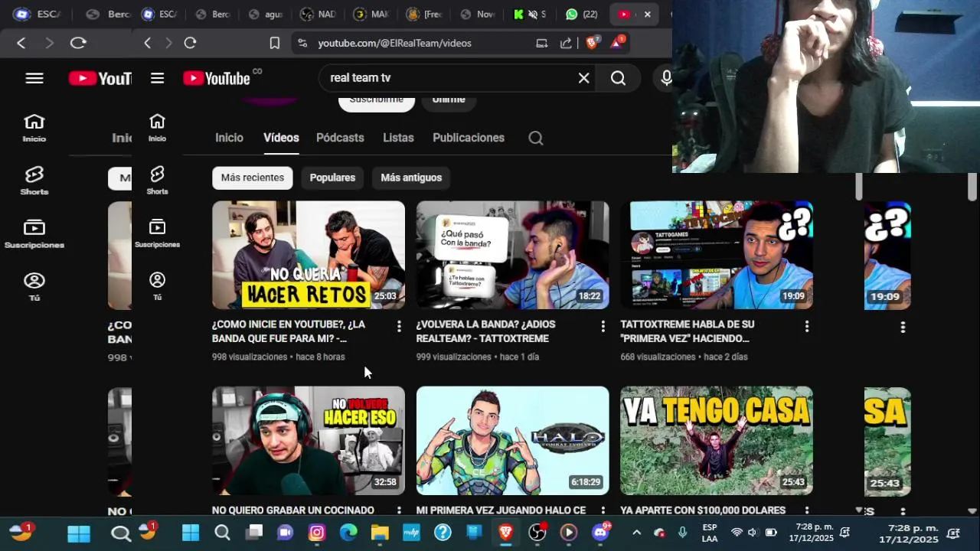This screenshot has height=551, width=980.
Task: Switch to the Vídeos channel tab
Action: click(281, 138)
